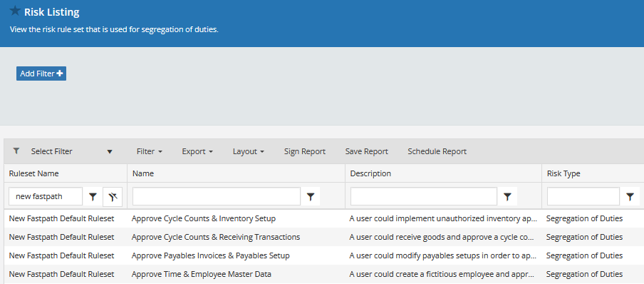Select 'Approve Payables Invoices & Payables Setup' cell

click(x=210, y=255)
